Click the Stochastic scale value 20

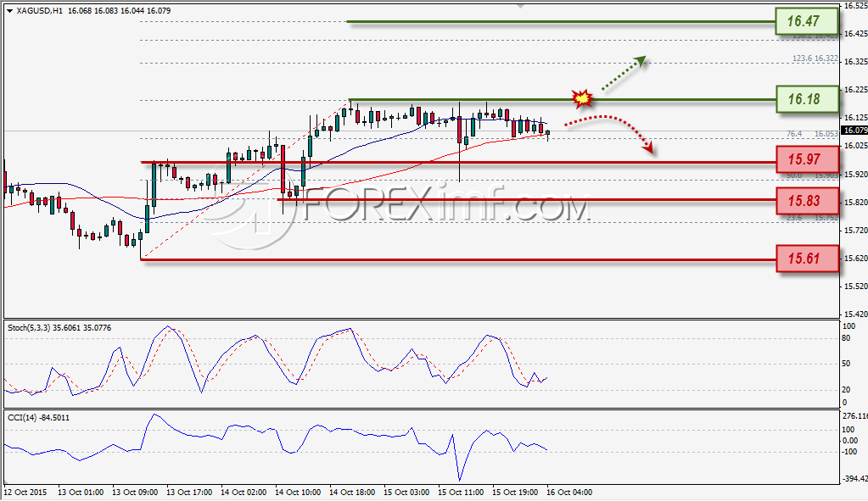pos(847,390)
